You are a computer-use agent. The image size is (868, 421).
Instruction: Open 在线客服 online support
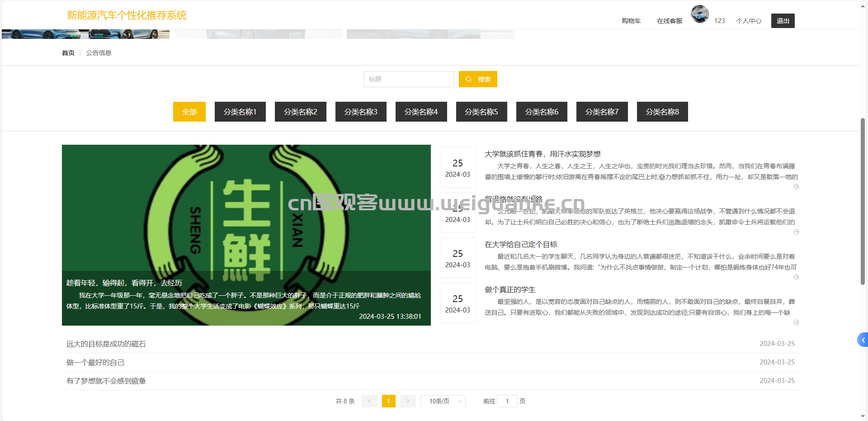point(670,21)
